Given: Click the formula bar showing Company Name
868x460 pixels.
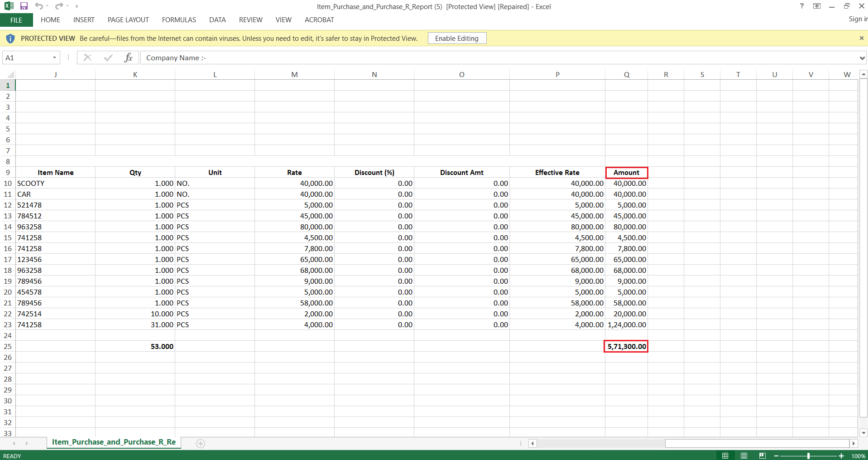Looking at the screenshot, I should point(498,58).
